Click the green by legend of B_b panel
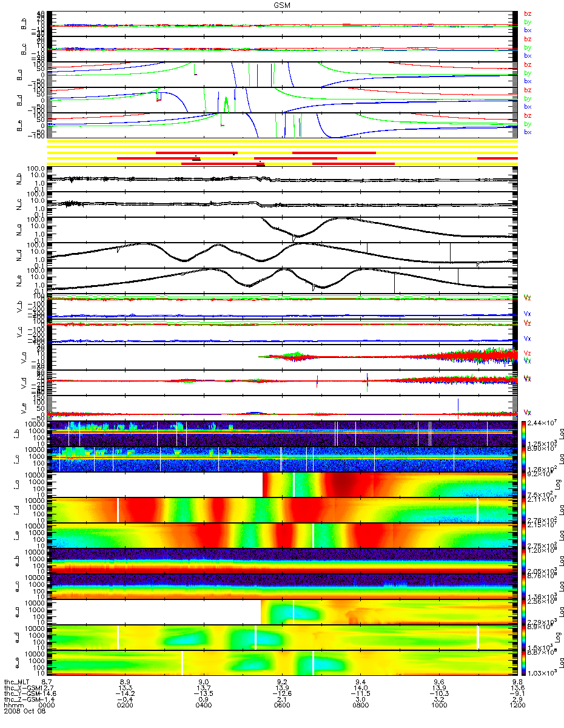 click(x=528, y=22)
